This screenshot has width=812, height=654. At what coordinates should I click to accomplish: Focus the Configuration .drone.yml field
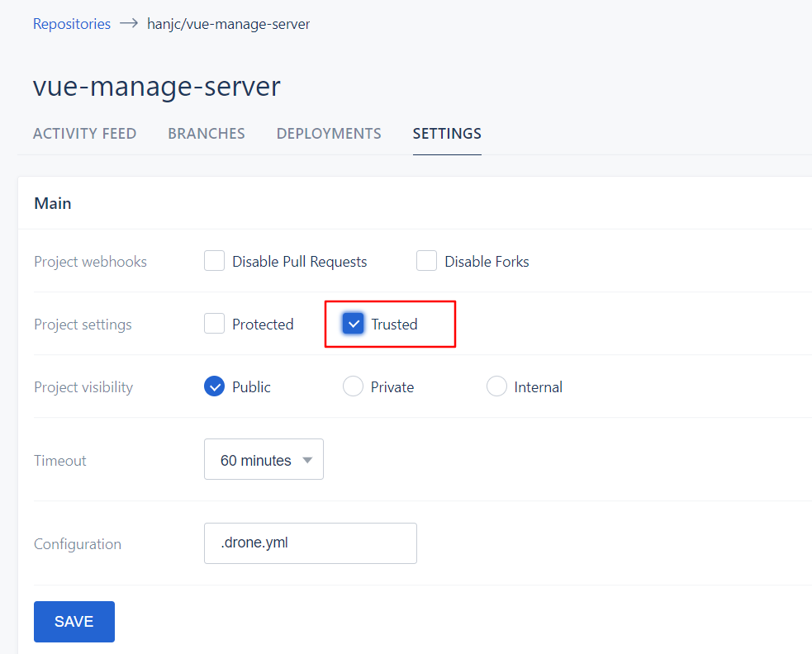[310, 543]
